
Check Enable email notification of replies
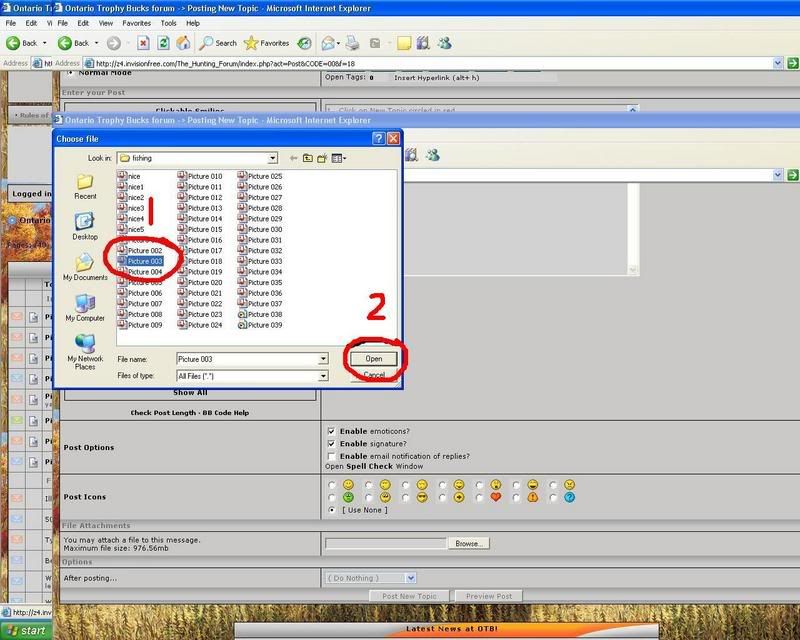[x=332, y=456]
